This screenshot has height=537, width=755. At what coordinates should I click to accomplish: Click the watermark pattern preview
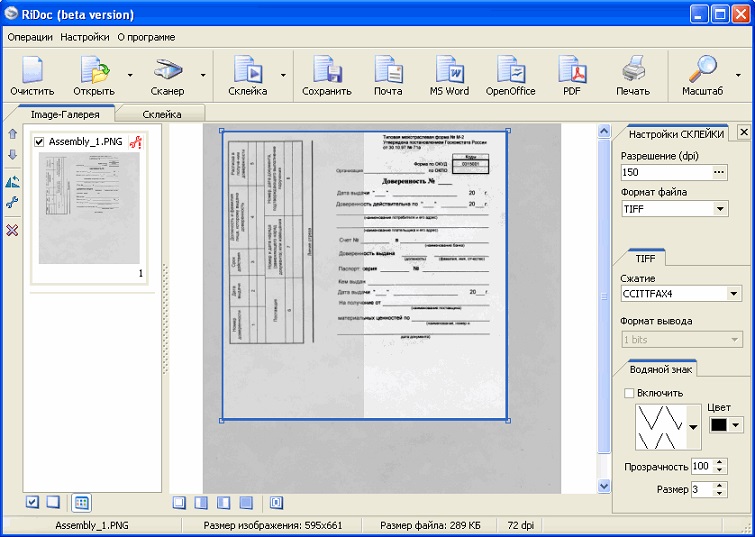point(661,427)
